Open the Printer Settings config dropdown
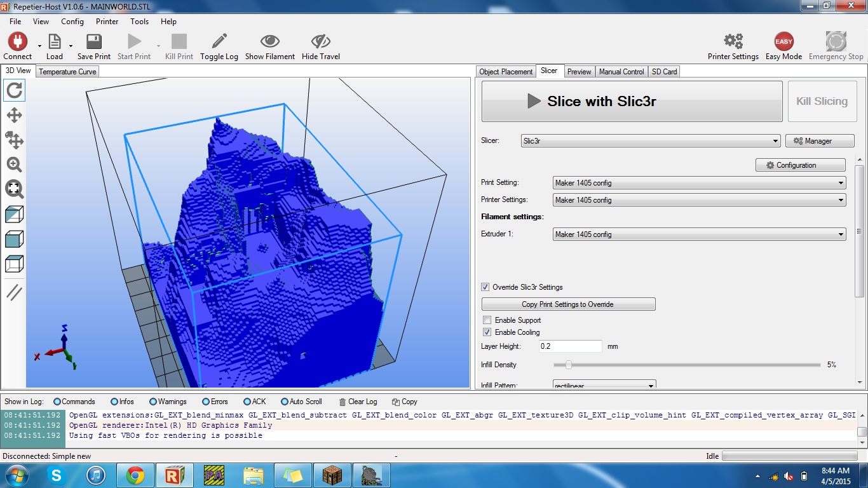This screenshot has height=488, width=868. pyautogui.click(x=700, y=200)
